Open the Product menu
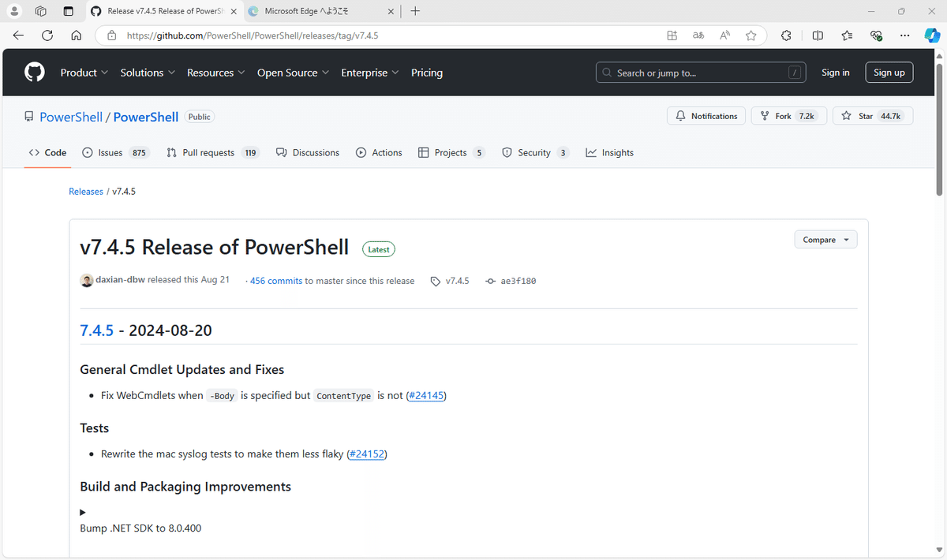This screenshot has width=947, height=560. pos(84,72)
